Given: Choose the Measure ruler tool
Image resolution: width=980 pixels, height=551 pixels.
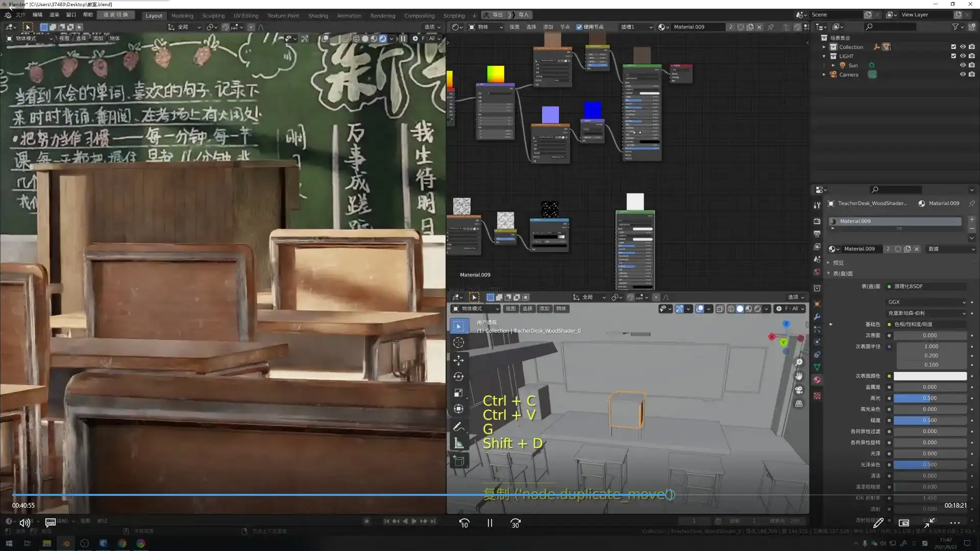Looking at the screenshot, I should click(458, 443).
